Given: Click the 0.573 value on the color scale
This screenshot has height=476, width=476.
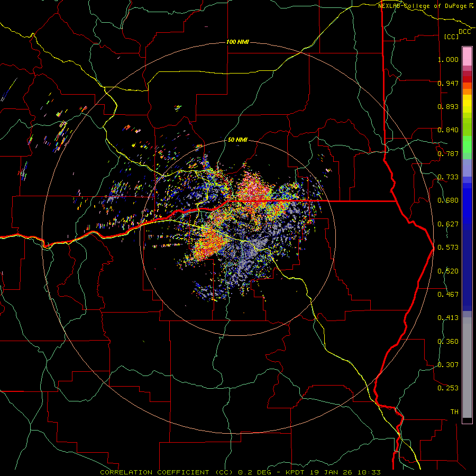Looking at the screenshot, I should pos(448,248).
